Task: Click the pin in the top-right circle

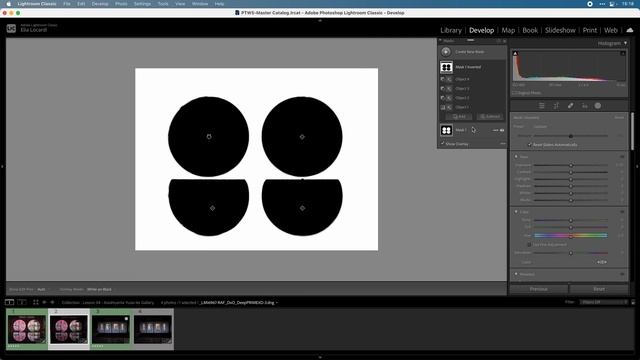Action: 302,137
